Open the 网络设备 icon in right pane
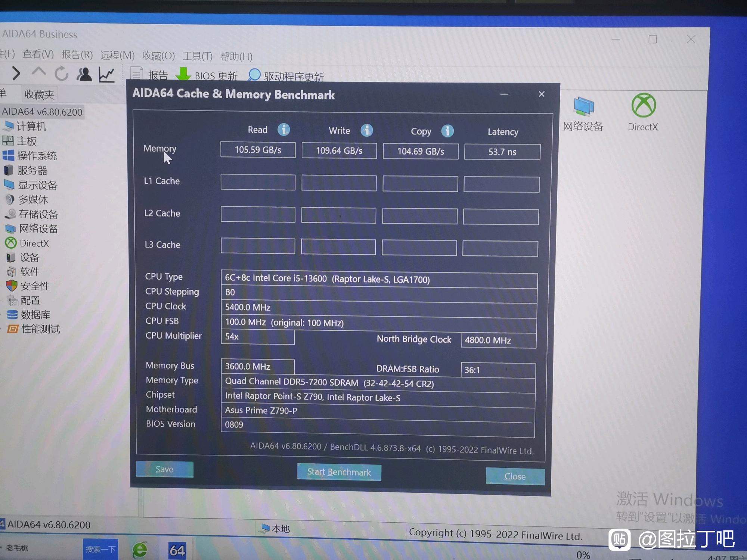The image size is (747, 560). click(x=583, y=114)
